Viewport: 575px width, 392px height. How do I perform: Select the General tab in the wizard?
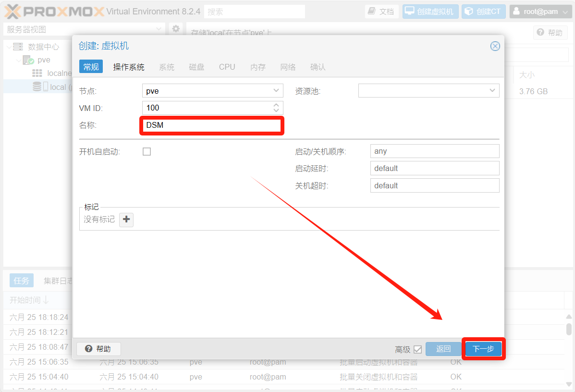coord(91,67)
